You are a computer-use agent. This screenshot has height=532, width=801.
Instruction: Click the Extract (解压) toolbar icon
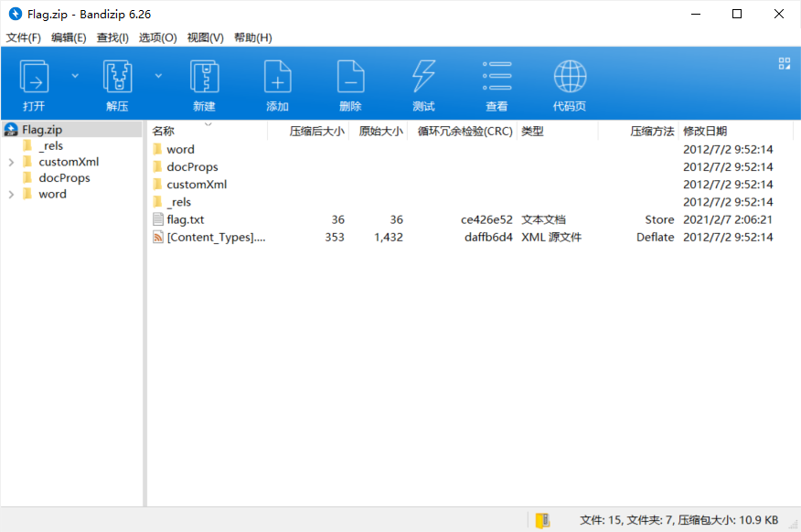[117, 78]
